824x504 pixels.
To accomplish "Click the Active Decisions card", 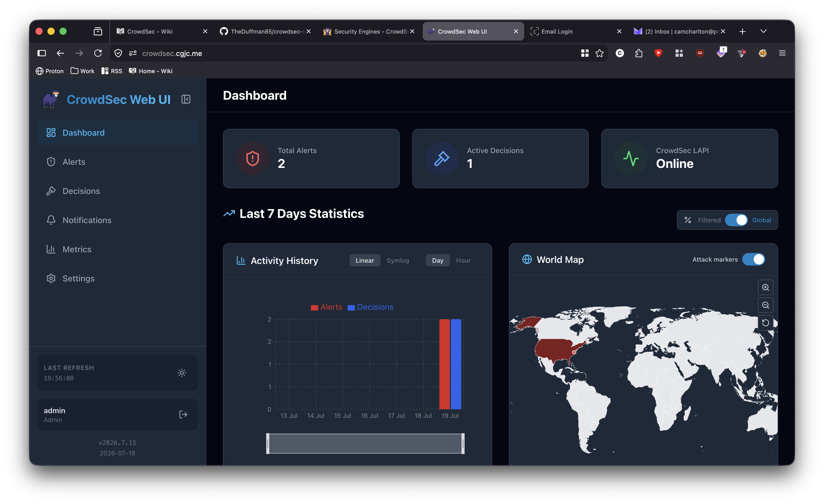I will click(x=500, y=159).
